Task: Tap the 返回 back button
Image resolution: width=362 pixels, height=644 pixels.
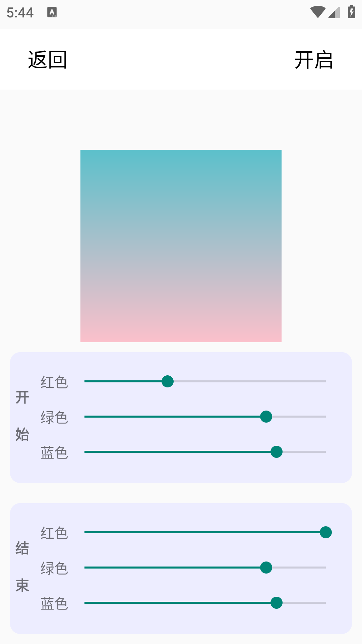Action: (48, 60)
